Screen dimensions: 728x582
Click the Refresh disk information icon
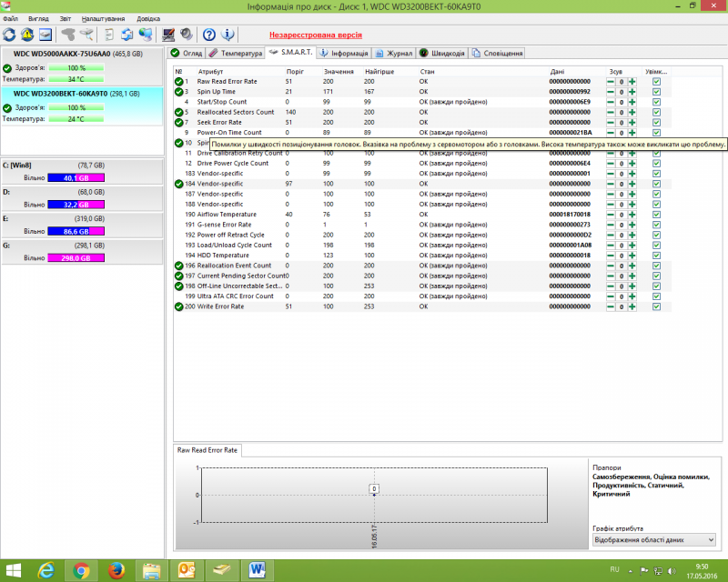[9, 35]
